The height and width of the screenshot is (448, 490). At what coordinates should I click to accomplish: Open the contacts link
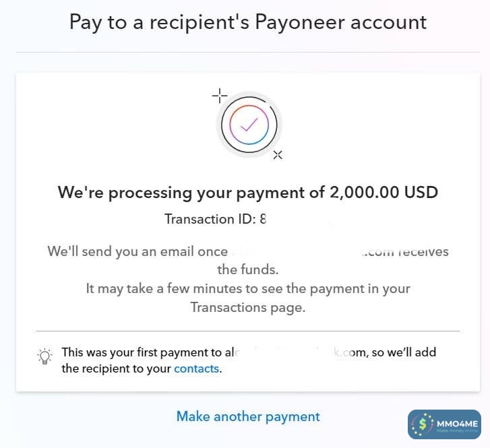coord(196,369)
